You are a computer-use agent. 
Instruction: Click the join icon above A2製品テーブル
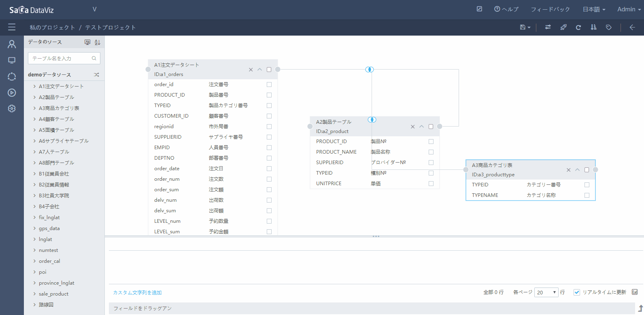[x=372, y=120]
